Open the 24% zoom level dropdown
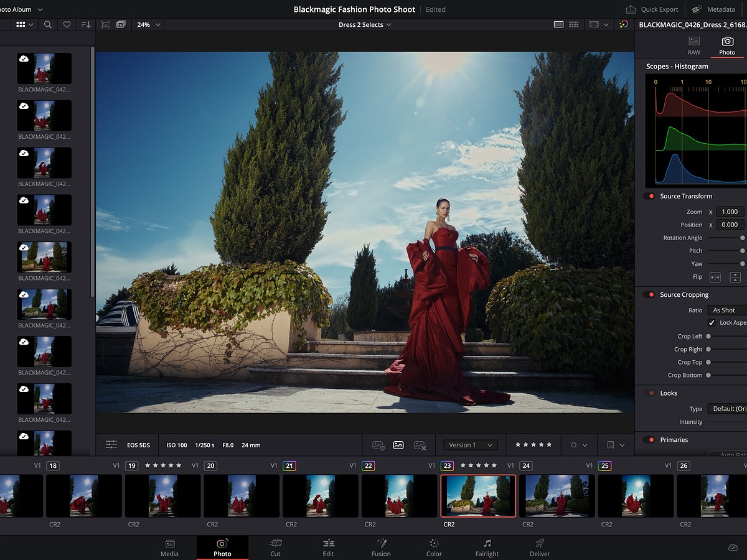The width and height of the screenshot is (747, 560). (149, 24)
